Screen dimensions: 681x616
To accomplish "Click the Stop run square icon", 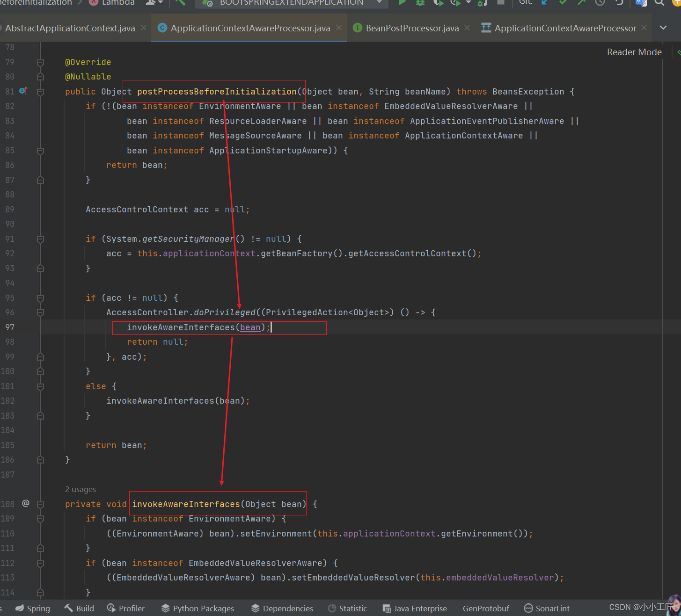I will click(500, 2).
